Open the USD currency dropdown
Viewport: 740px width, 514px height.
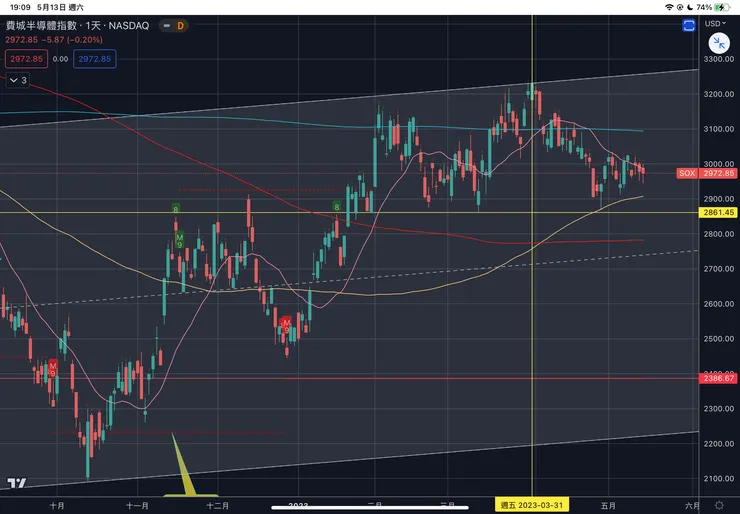coord(715,23)
